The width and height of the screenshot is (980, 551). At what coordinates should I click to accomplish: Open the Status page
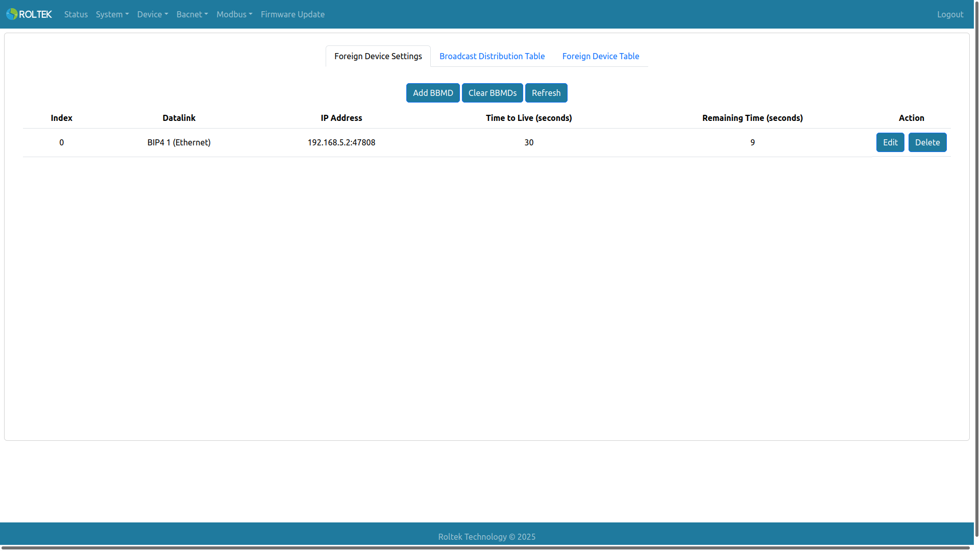click(x=76, y=14)
